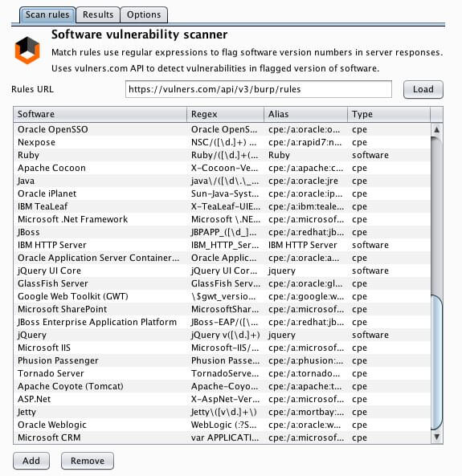This screenshot has width=462, height=476.
Task: Select the Microsoft CRM row
Action: [222, 437]
